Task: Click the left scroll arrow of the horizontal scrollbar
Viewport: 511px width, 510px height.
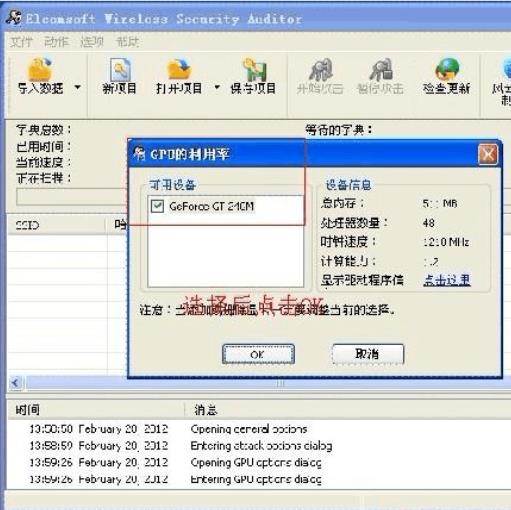Action: (15, 383)
